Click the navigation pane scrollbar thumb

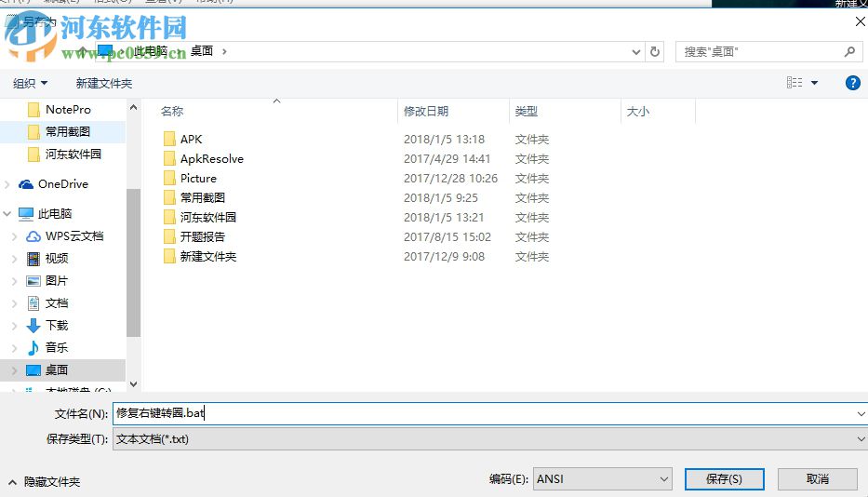[x=133, y=262]
